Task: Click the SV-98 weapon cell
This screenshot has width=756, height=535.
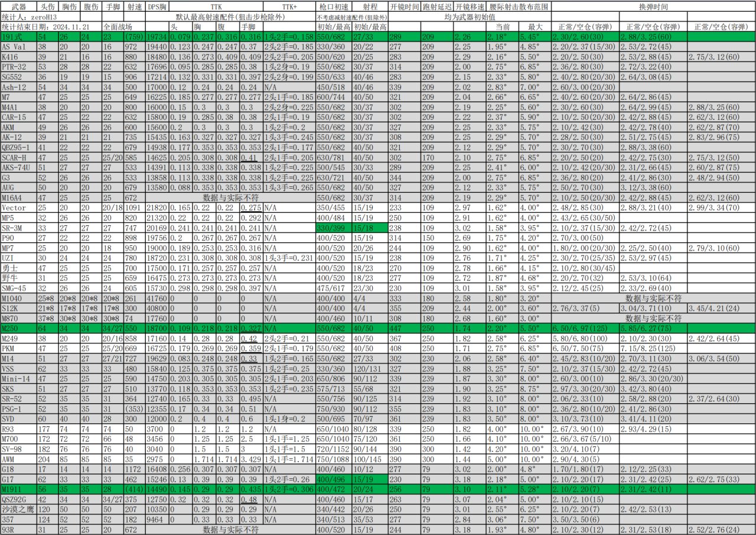Action: (x=18, y=449)
